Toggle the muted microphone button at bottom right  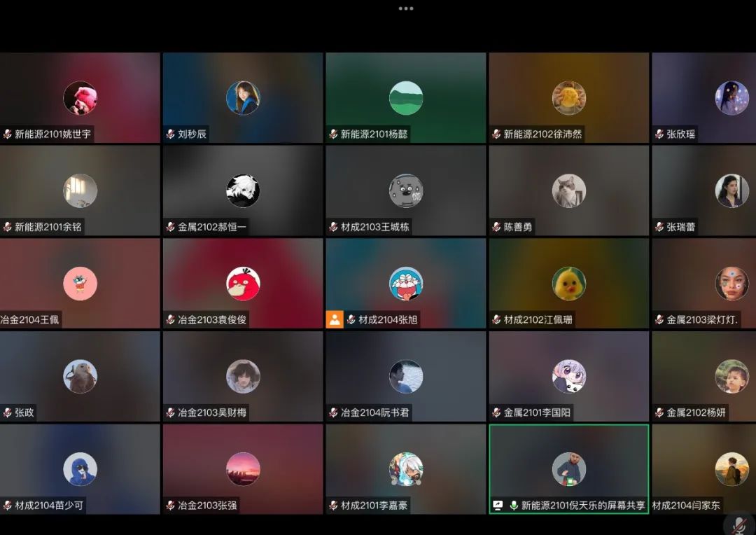[x=738, y=524]
